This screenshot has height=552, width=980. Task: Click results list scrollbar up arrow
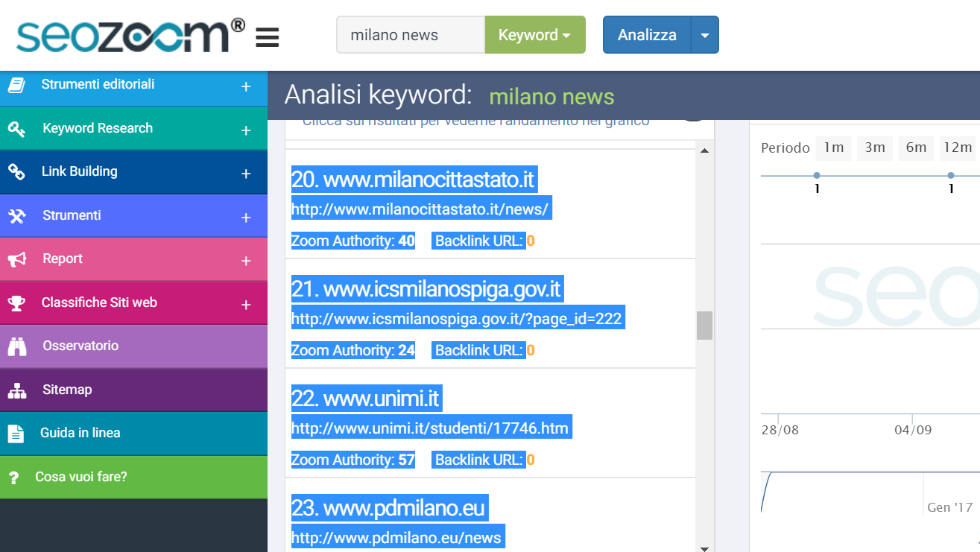tap(704, 151)
